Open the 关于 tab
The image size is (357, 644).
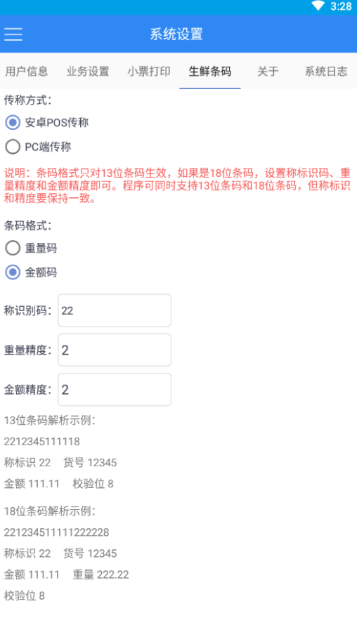coord(268,72)
